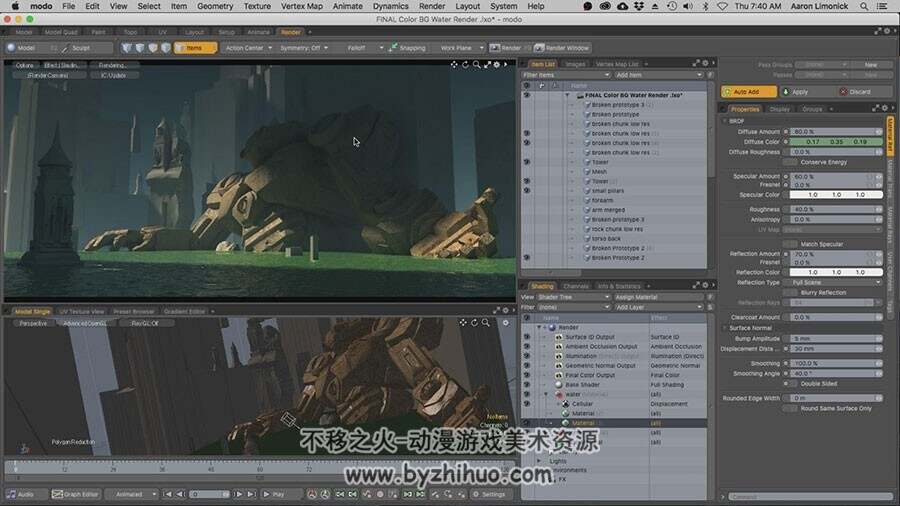Image resolution: width=900 pixels, height=506 pixels.
Task: Open the Spotlight search icon
Action: (864, 6)
